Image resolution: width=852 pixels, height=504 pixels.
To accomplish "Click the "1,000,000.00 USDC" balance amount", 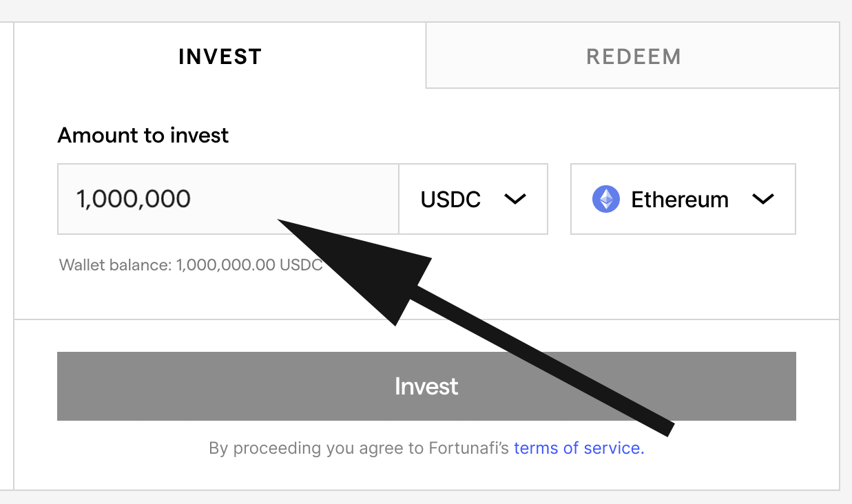I will tap(249, 265).
